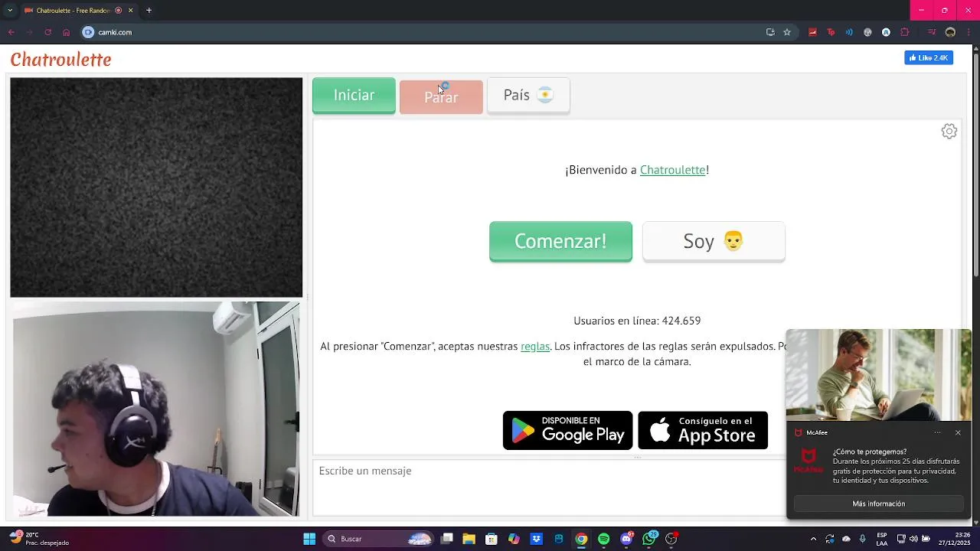The image size is (980, 551).
Task: Close the Chatroulette browser tab
Action: click(130, 10)
